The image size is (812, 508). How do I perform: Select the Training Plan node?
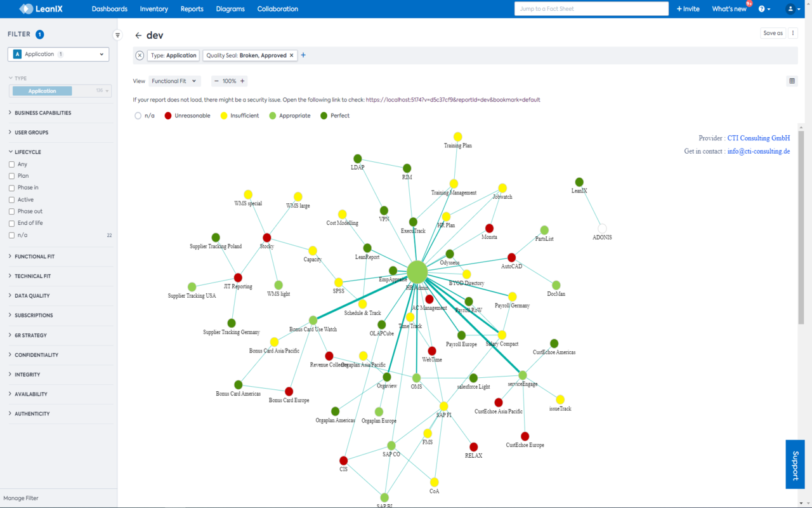[457, 137]
